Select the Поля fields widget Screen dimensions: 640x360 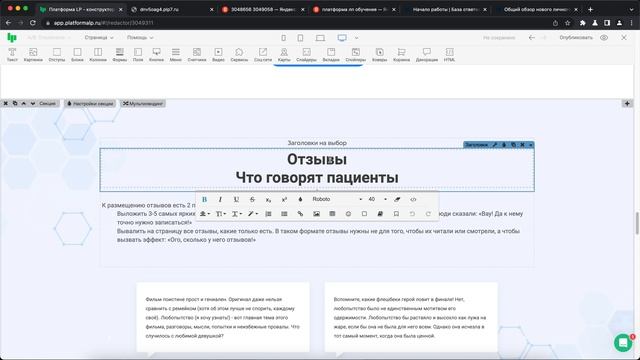pos(138,55)
